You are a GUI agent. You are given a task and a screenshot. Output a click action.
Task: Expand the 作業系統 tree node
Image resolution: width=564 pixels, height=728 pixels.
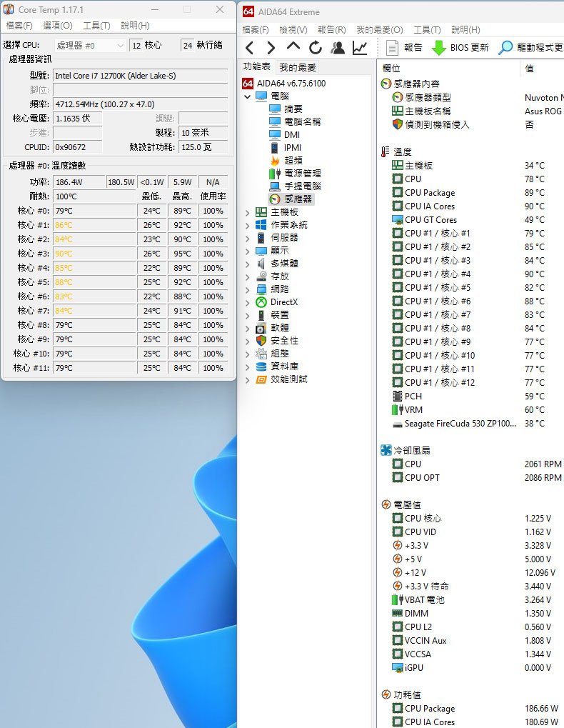pyautogui.click(x=247, y=225)
